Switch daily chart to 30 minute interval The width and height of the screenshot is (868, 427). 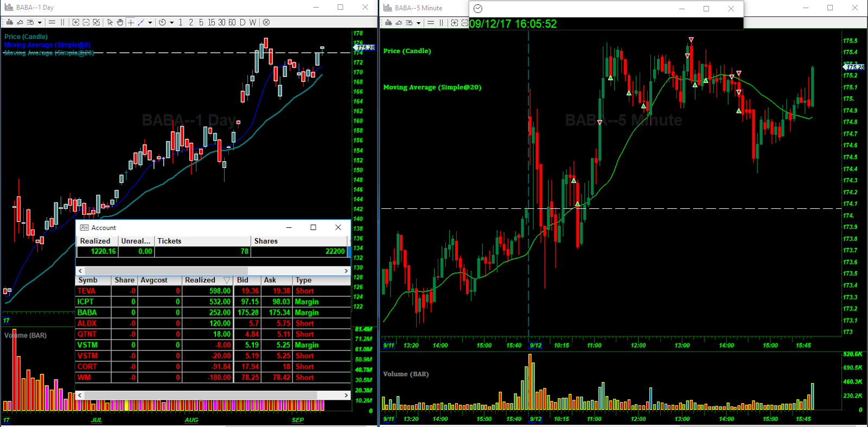point(222,22)
